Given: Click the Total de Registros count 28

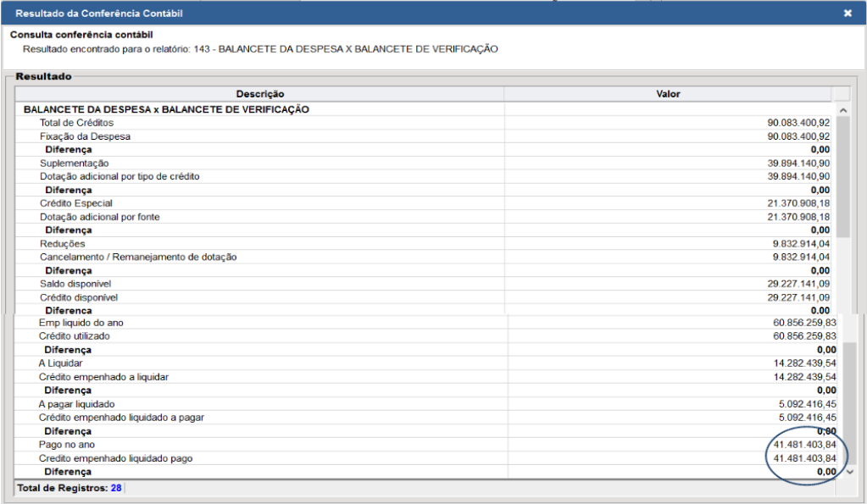Looking at the screenshot, I should [116, 488].
